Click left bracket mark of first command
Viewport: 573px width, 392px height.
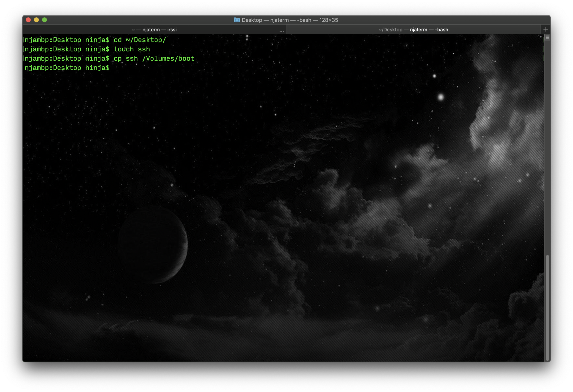point(24,40)
